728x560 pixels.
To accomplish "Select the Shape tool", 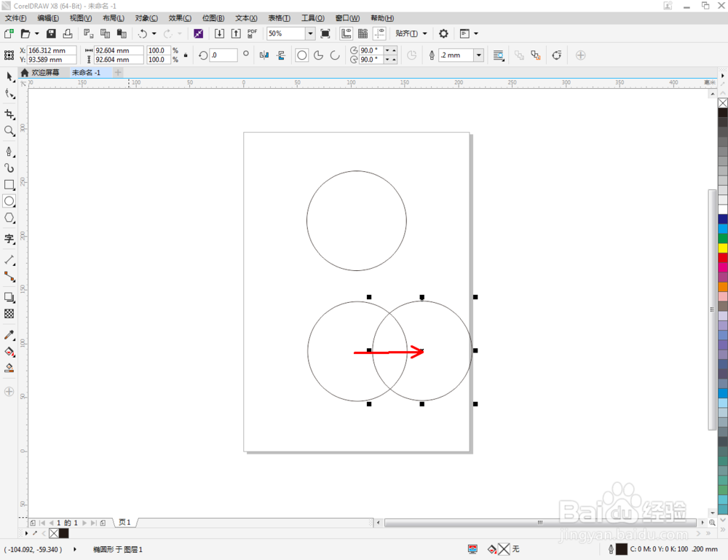I will [x=9, y=94].
